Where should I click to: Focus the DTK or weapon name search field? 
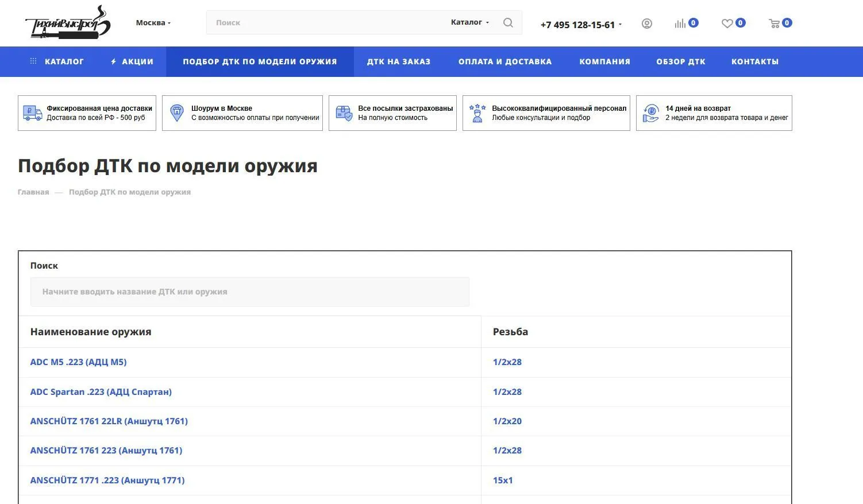(x=250, y=292)
